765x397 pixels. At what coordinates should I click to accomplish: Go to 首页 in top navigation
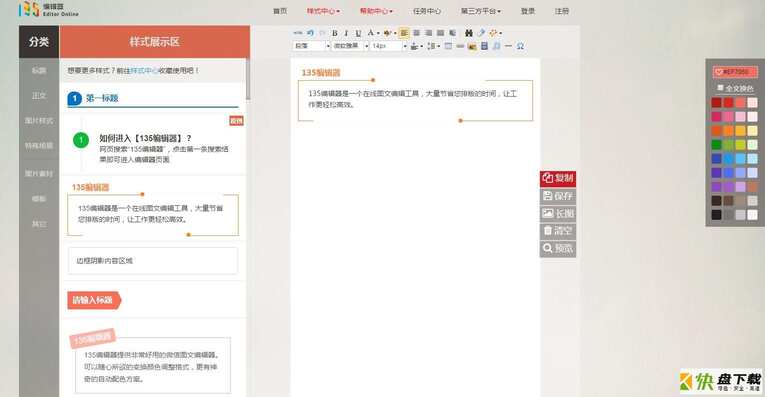coord(280,11)
